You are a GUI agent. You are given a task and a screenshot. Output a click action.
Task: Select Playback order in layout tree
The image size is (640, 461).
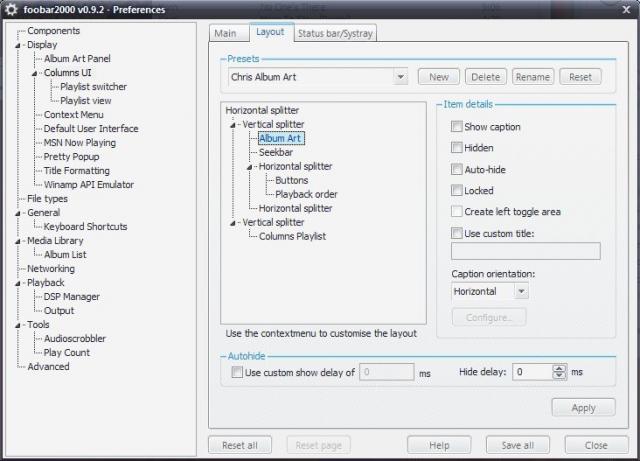306,194
